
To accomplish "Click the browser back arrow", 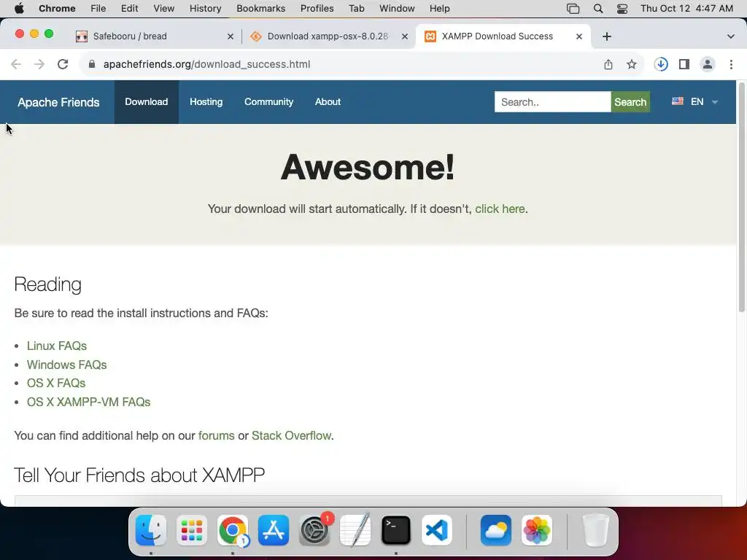I will (16, 64).
